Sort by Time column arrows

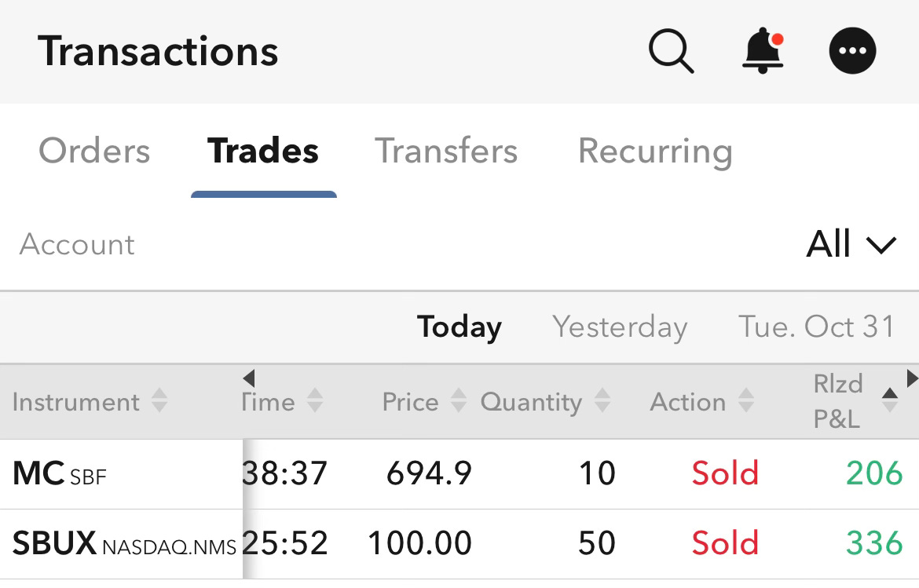point(315,401)
